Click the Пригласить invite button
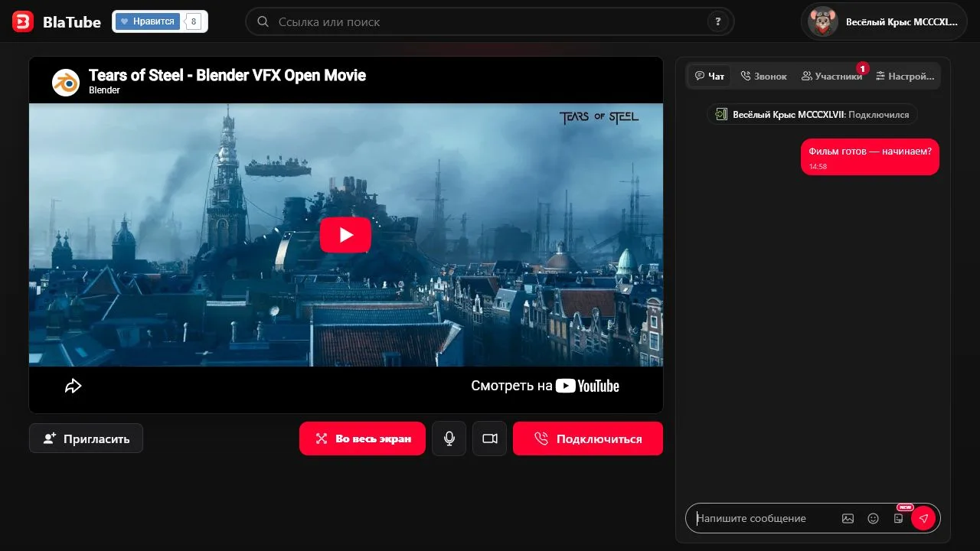 86,439
